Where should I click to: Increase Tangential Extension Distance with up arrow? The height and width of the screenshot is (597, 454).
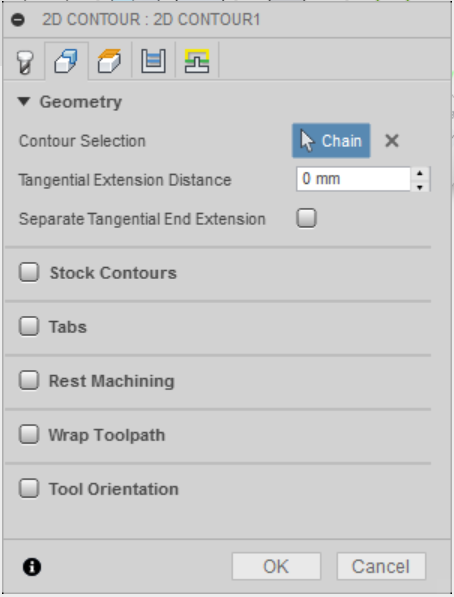click(420, 173)
